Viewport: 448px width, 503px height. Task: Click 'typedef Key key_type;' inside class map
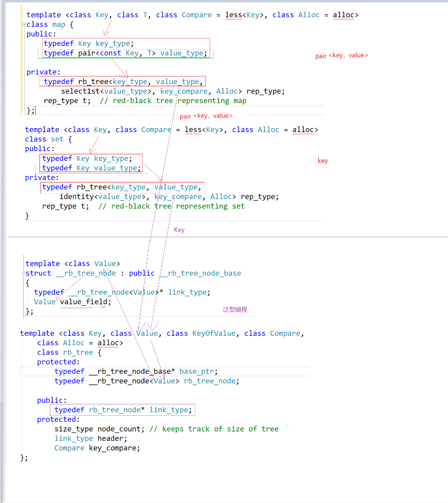coord(89,43)
